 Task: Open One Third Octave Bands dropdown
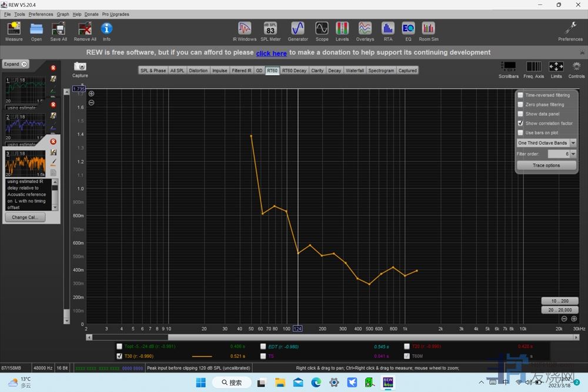[x=573, y=143]
